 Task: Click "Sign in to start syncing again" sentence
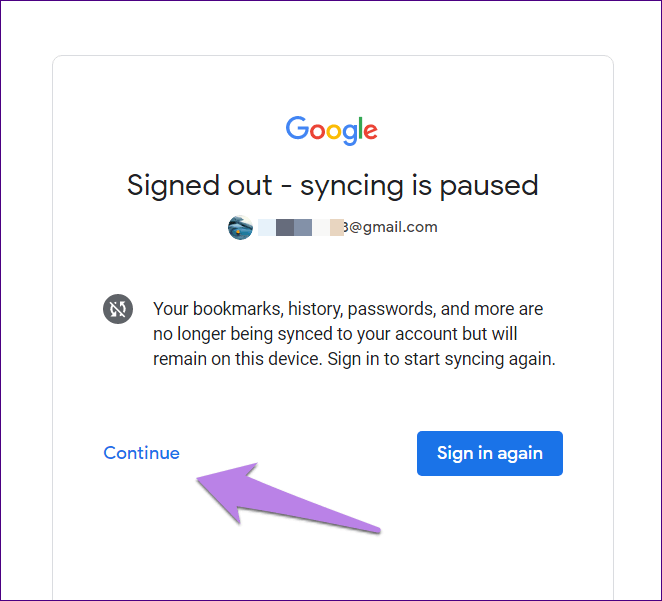[x=441, y=359]
